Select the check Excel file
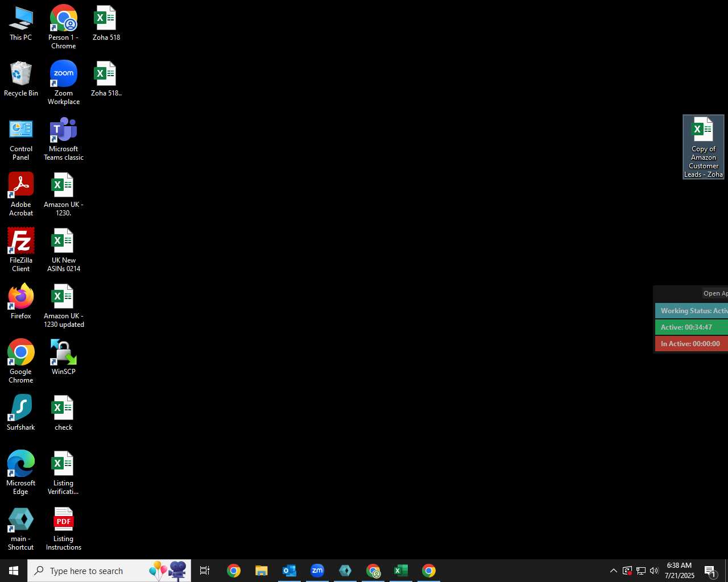728x582 pixels. coord(64,413)
